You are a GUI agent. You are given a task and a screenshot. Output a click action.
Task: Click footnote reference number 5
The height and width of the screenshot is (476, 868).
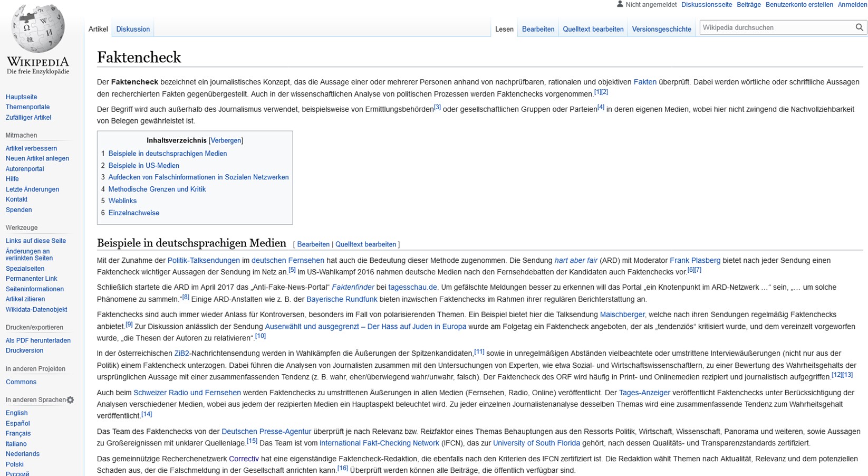(x=292, y=270)
